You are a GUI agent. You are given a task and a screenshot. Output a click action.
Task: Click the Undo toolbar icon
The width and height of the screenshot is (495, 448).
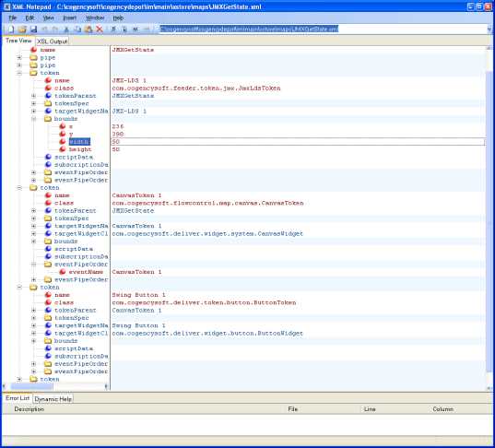click(44, 29)
